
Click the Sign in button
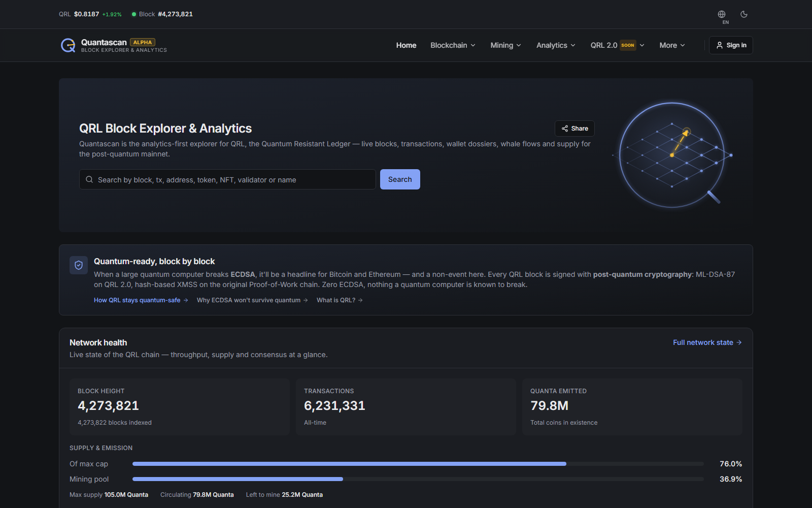[x=731, y=45]
